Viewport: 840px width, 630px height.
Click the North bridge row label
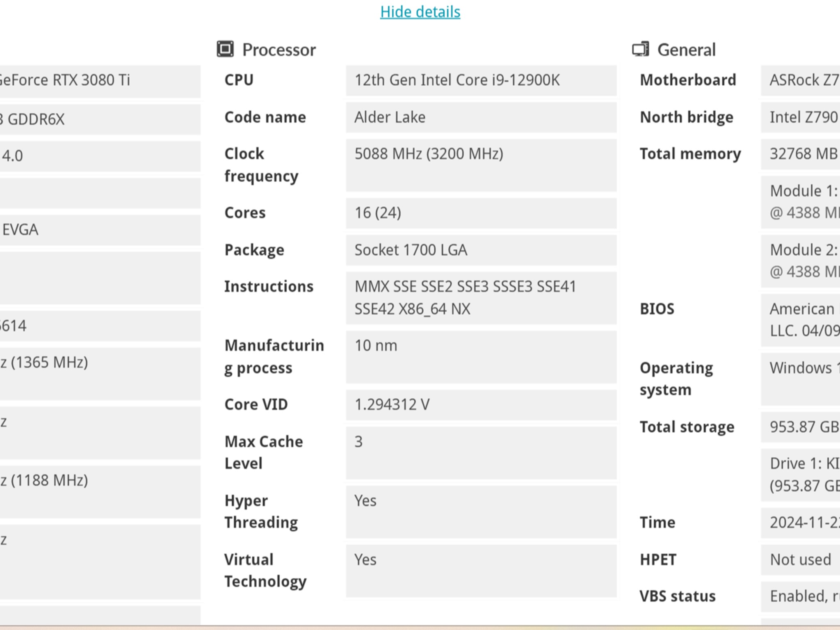(x=687, y=117)
